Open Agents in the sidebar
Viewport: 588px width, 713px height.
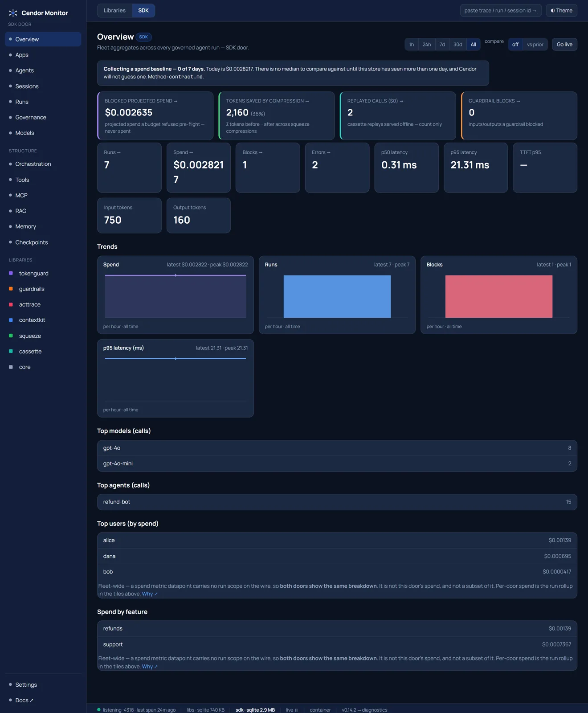(x=43, y=70)
